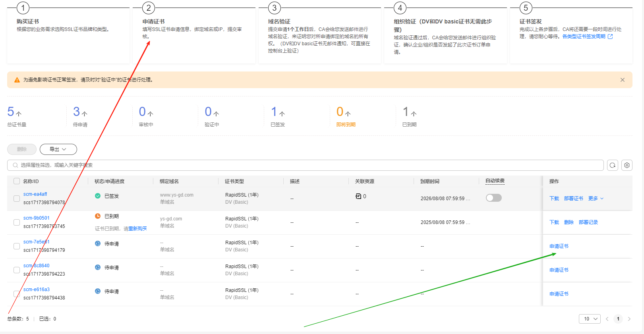Click the disabled 删除 button
644x334 pixels.
pyautogui.click(x=22, y=149)
